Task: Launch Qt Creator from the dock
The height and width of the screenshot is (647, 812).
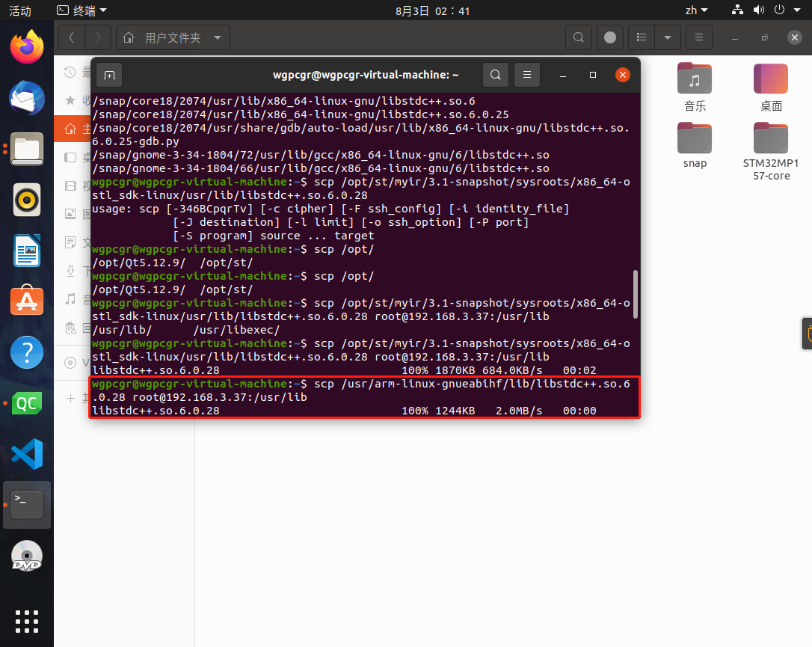Action: (27, 403)
